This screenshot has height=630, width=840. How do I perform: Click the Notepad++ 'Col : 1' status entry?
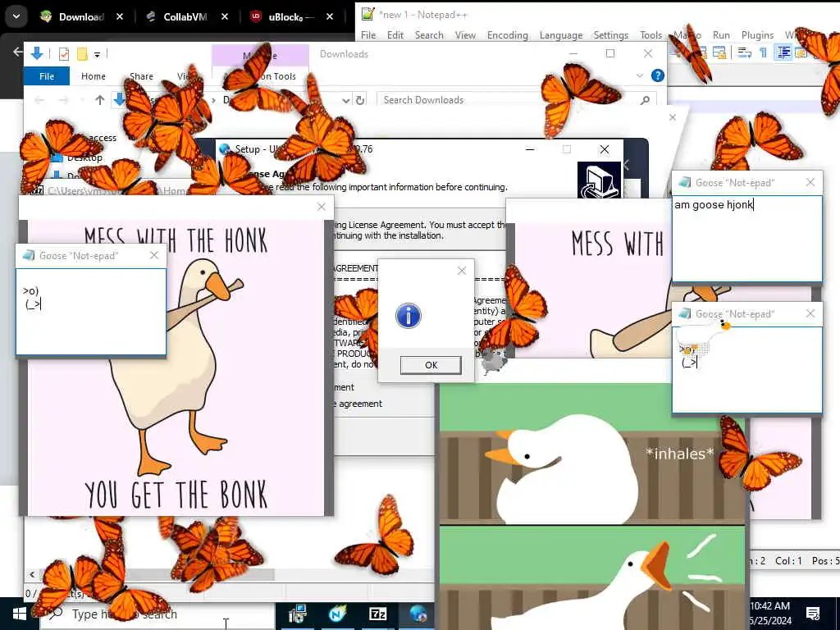pyautogui.click(x=788, y=560)
